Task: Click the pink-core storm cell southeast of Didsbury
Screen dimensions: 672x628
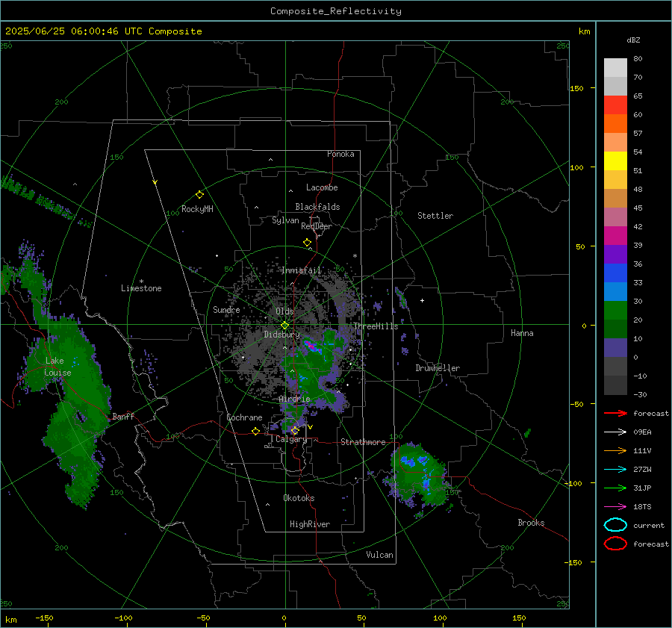Action: tap(312, 346)
